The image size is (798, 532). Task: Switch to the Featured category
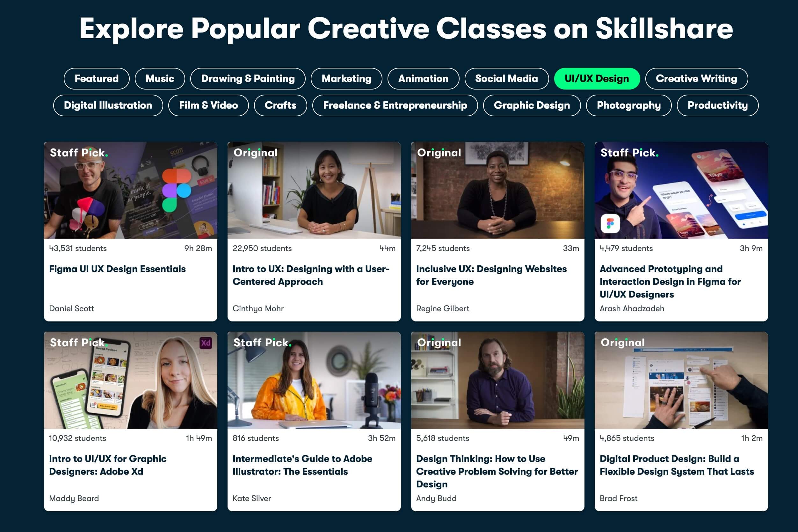tap(96, 79)
